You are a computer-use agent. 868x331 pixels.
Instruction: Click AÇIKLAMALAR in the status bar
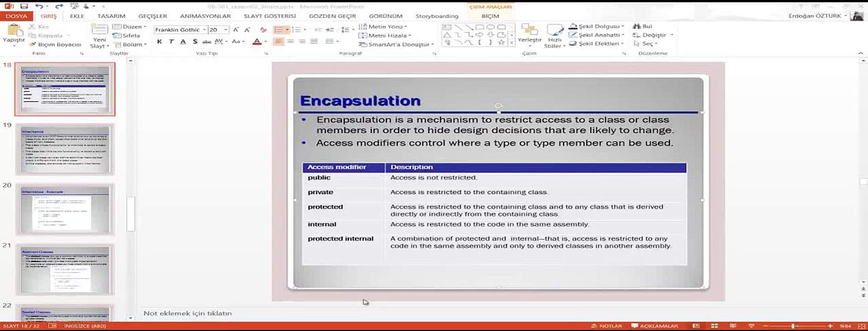pyautogui.click(x=654, y=326)
